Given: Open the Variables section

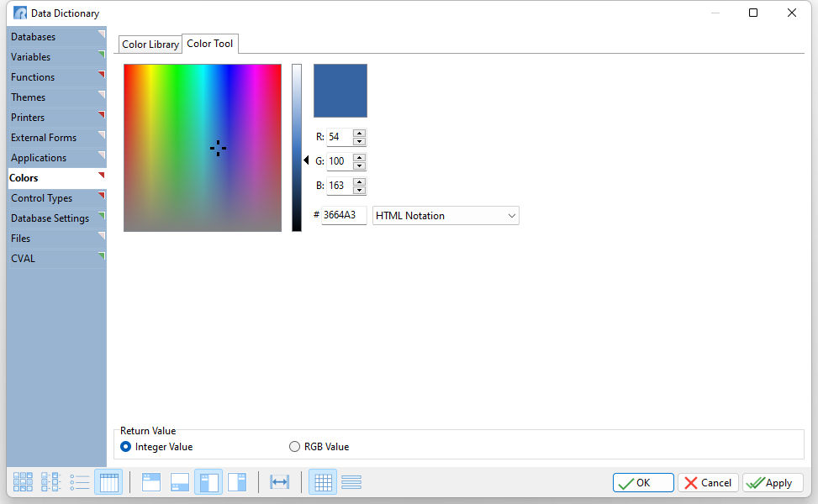Looking at the screenshot, I should 57,57.
